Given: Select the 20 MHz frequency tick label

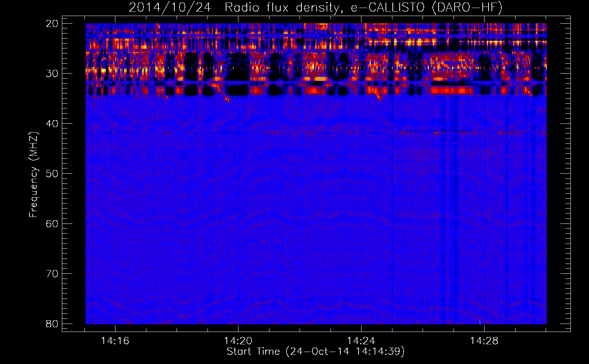Looking at the screenshot, I should (52, 24).
